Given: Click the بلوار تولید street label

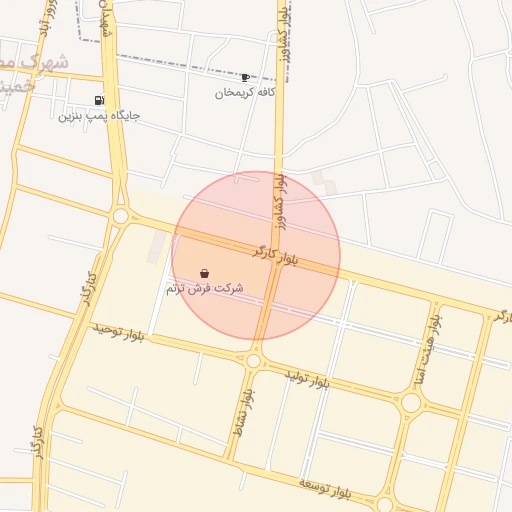Looking at the screenshot, I should 307,379.
